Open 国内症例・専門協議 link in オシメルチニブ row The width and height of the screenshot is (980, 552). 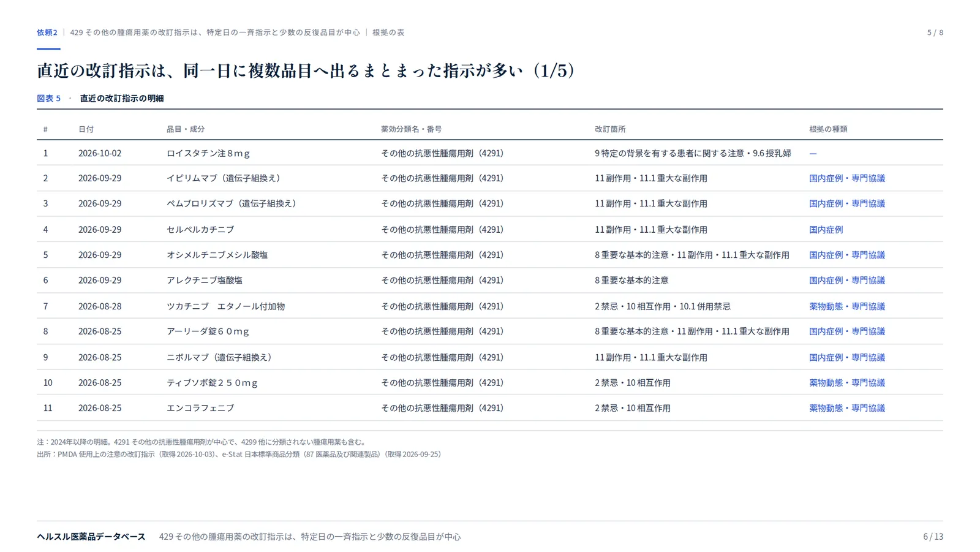click(x=847, y=255)
